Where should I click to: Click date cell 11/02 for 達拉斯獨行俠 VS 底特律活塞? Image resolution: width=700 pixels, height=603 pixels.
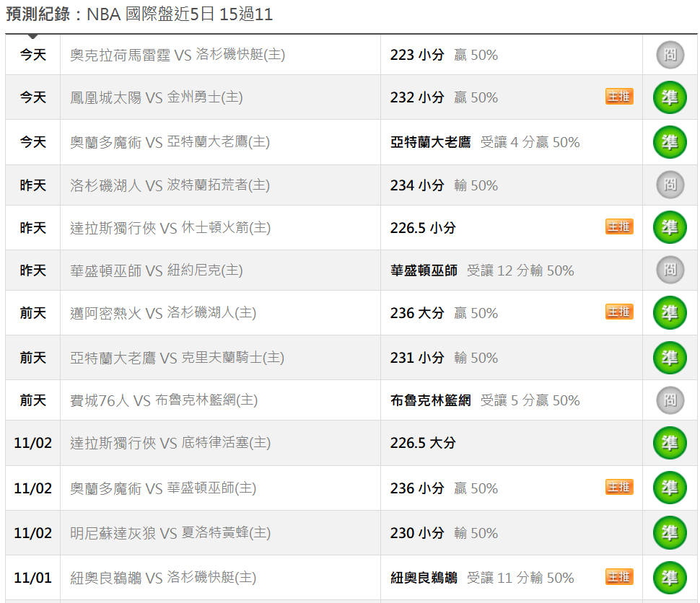(32, 443)
